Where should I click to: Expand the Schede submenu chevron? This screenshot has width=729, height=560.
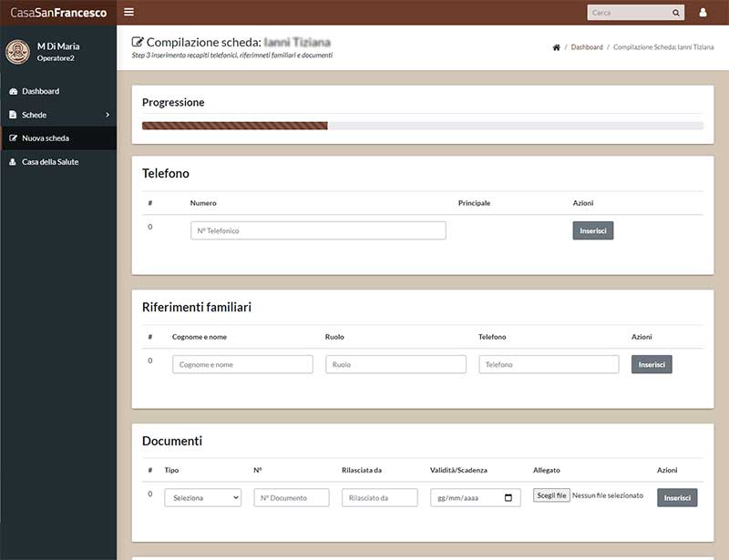[108, 115]
